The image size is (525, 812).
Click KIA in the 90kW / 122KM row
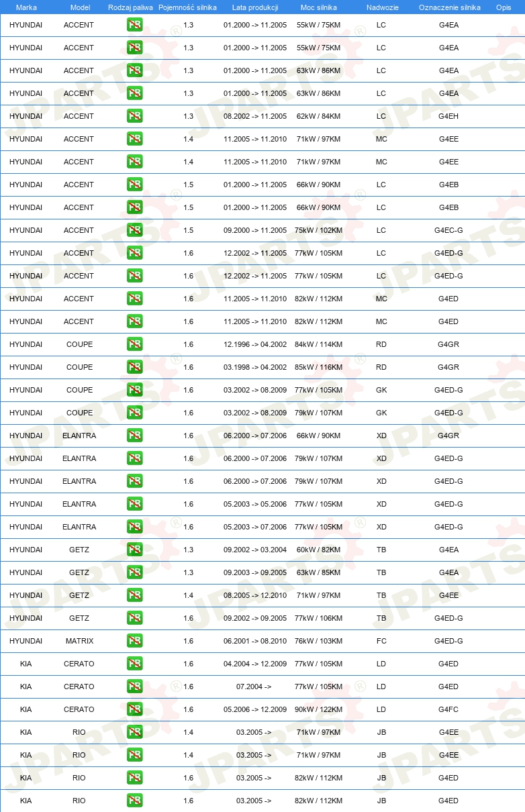26,709
